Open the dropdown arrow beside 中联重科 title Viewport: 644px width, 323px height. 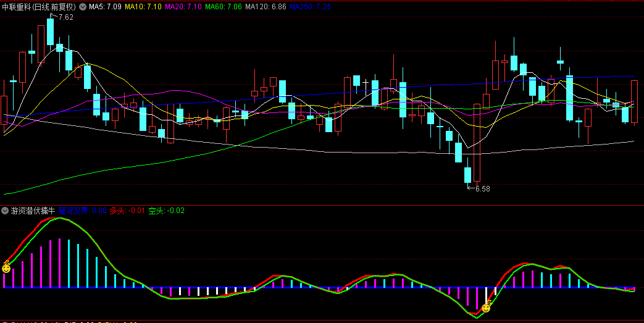(83, 7)
